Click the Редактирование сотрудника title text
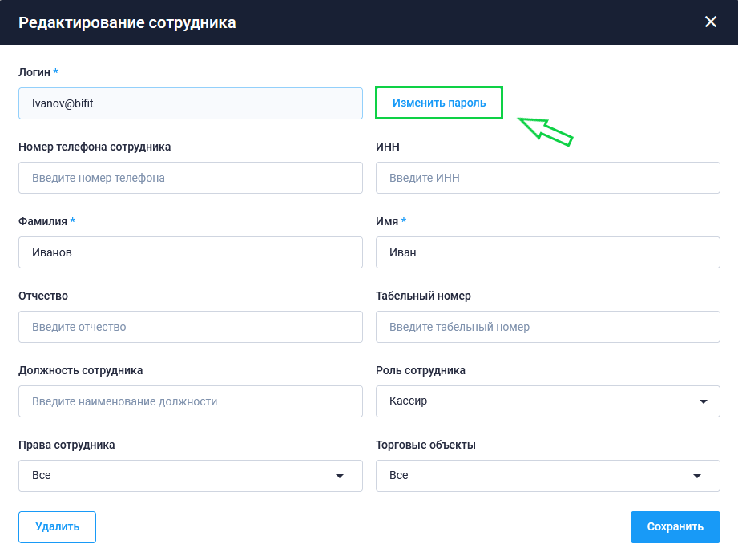The height and width of the screenshot is (560, 738). [x=127, y=22]
